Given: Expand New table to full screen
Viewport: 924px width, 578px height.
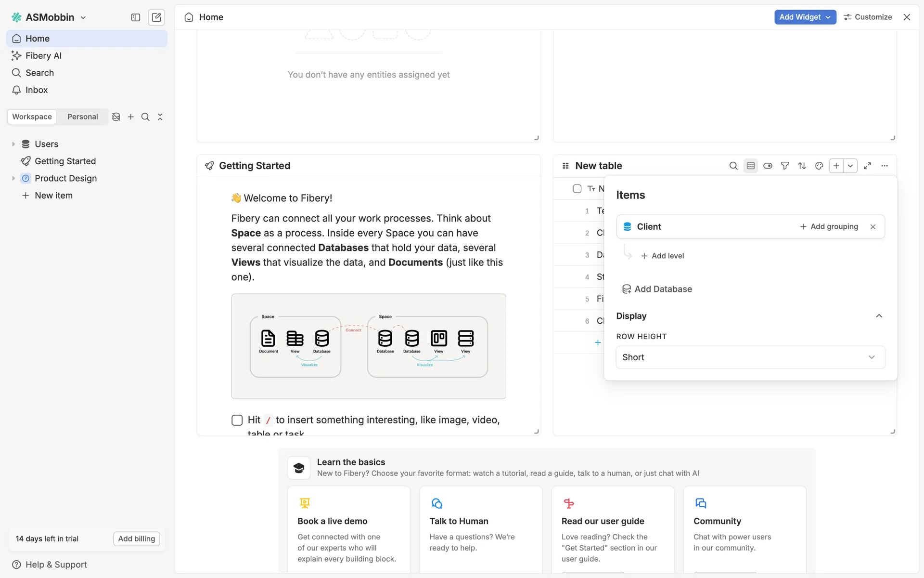Looking at the screenshot, I should [867, 166].
